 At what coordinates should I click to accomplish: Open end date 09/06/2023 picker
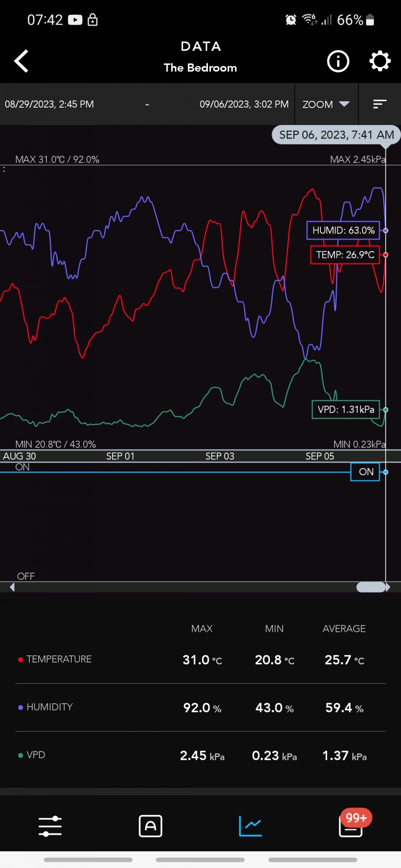244,104
